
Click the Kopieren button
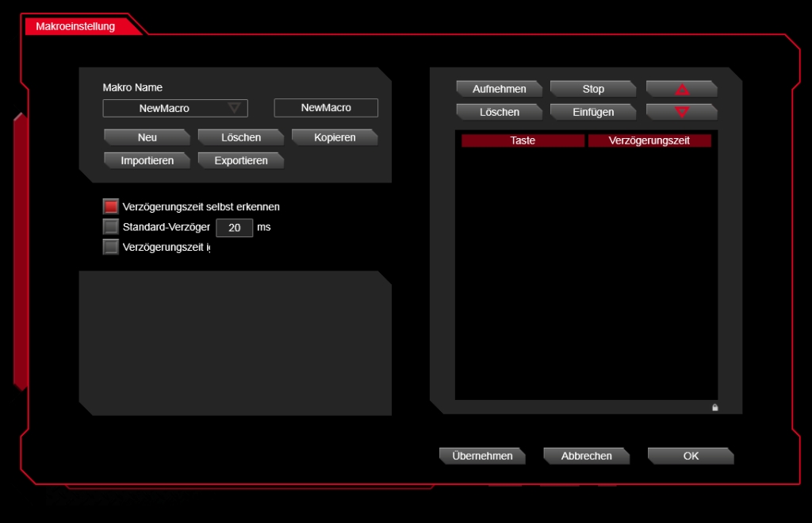334,137
